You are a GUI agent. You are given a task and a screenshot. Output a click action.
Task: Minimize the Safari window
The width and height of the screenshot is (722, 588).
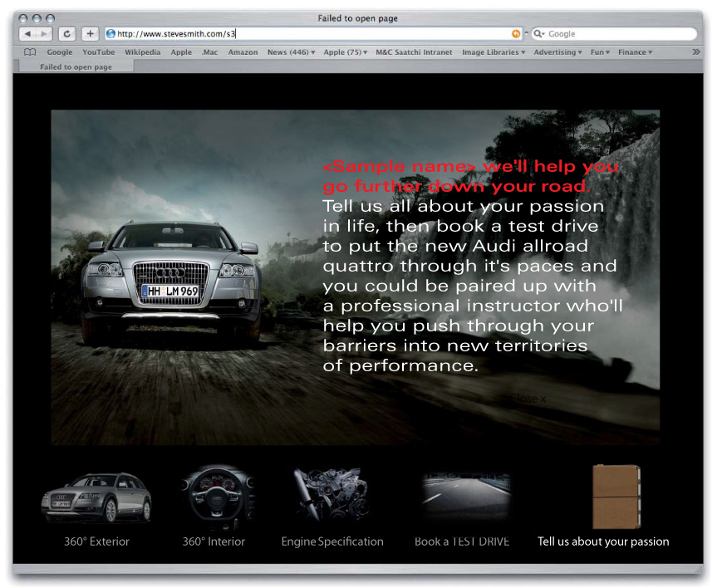(x=37, y=18)
